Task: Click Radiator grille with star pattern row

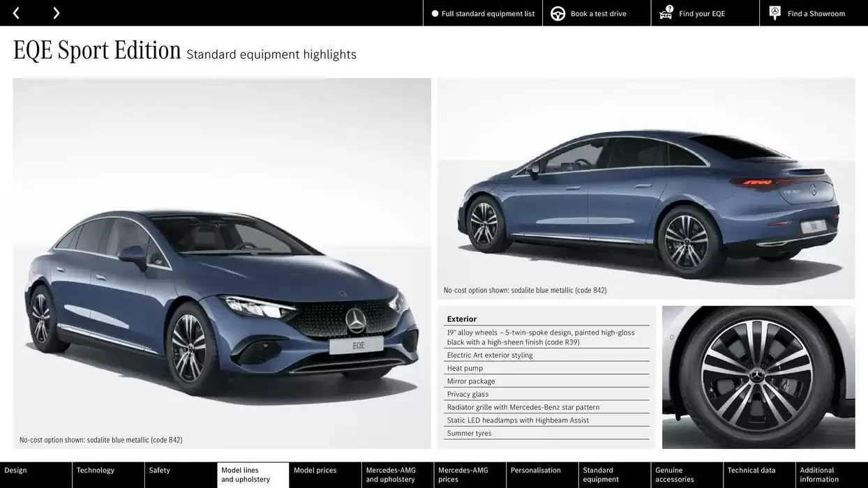Action: [546, 407]
